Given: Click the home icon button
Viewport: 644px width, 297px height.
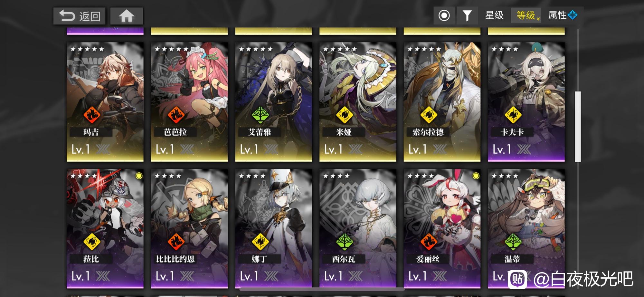Looking at the screenshot, I should coord(127,16).
